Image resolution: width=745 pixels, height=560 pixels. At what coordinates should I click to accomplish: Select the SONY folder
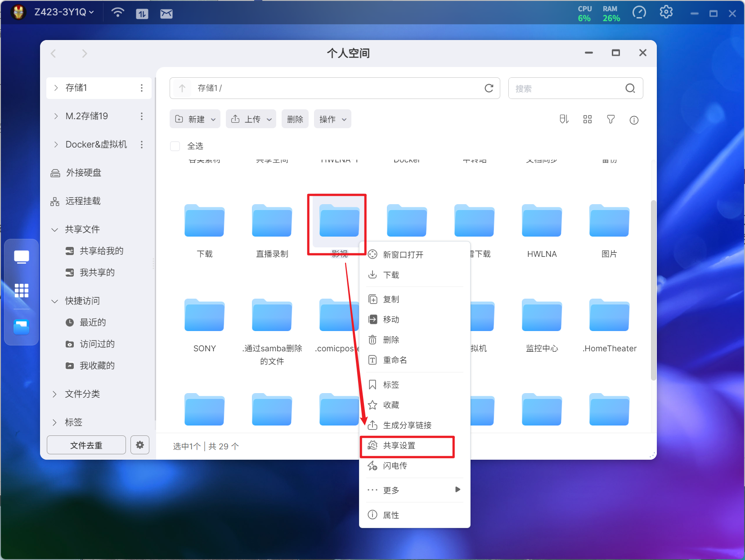pyautogui.click(x=205, y=315)
